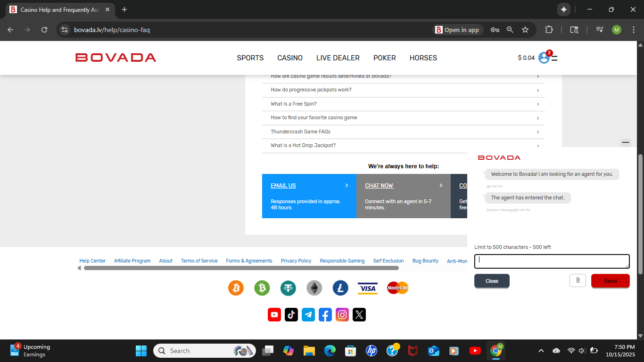Click the Ethereum payment icon
Screen dimensions: 644x362
coord(314,288)
